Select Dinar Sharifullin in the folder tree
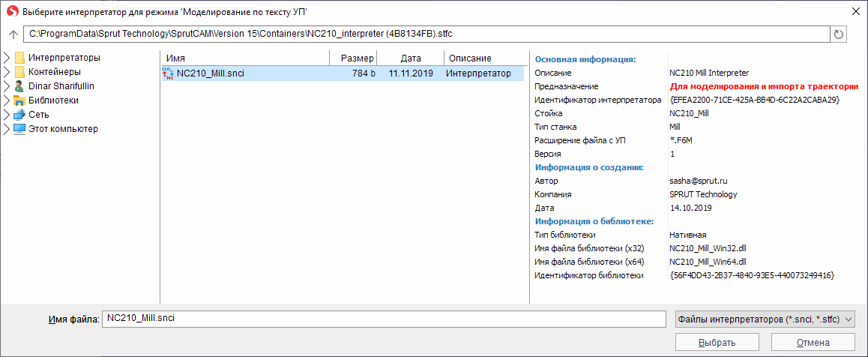Screen dimensions: 868x357 (61, 85)
